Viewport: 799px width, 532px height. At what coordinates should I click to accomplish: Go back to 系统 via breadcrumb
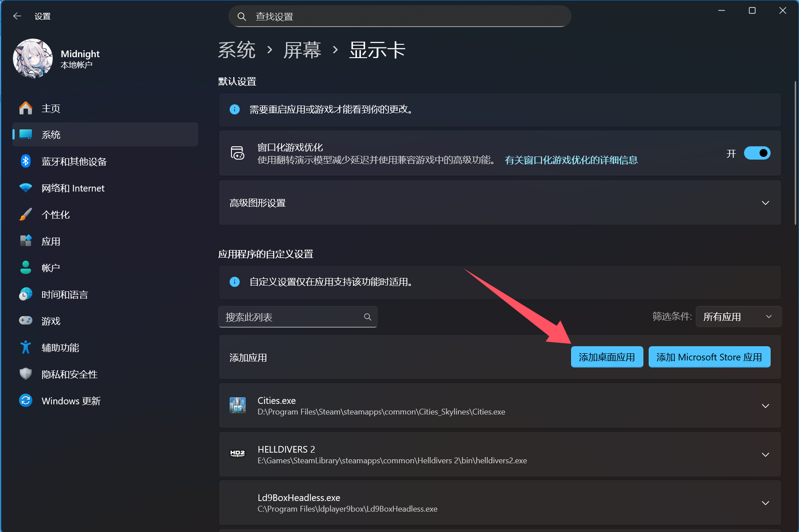237,50
